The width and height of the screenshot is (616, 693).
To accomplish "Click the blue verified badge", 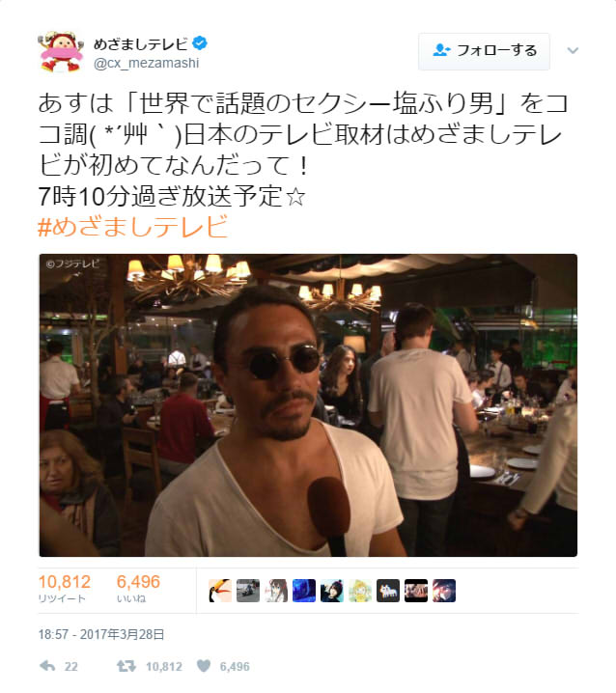I will [200, 42].
